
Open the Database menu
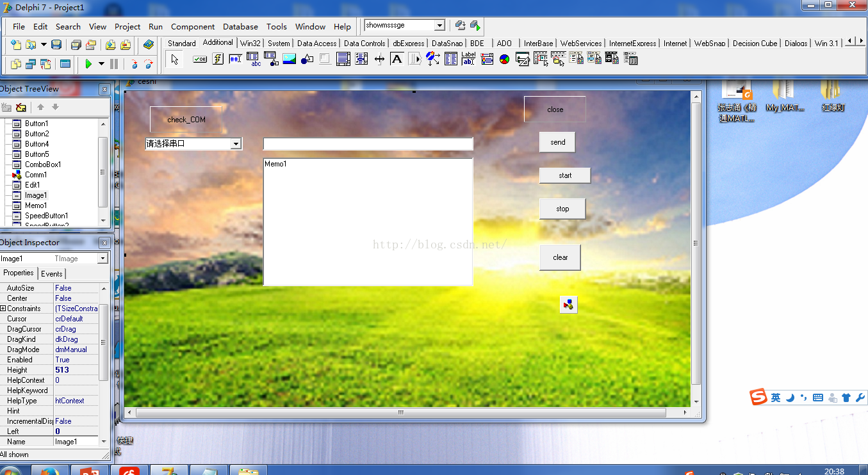(x=240, y=26)
